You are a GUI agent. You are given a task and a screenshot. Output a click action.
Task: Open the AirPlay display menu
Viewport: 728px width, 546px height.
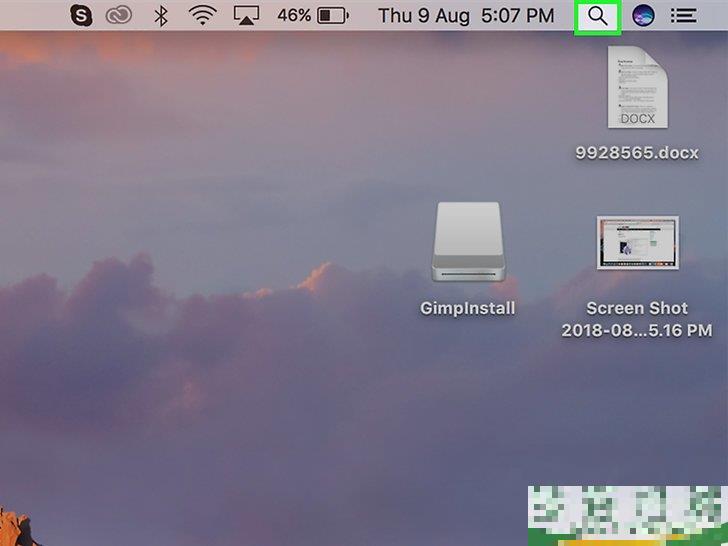click(247, 16)
